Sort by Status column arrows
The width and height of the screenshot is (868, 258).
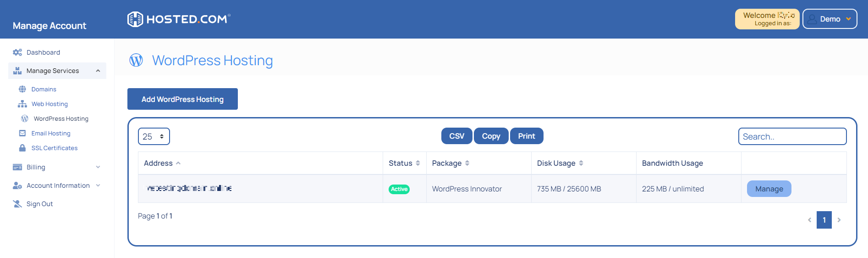click(x=418, y=163)
